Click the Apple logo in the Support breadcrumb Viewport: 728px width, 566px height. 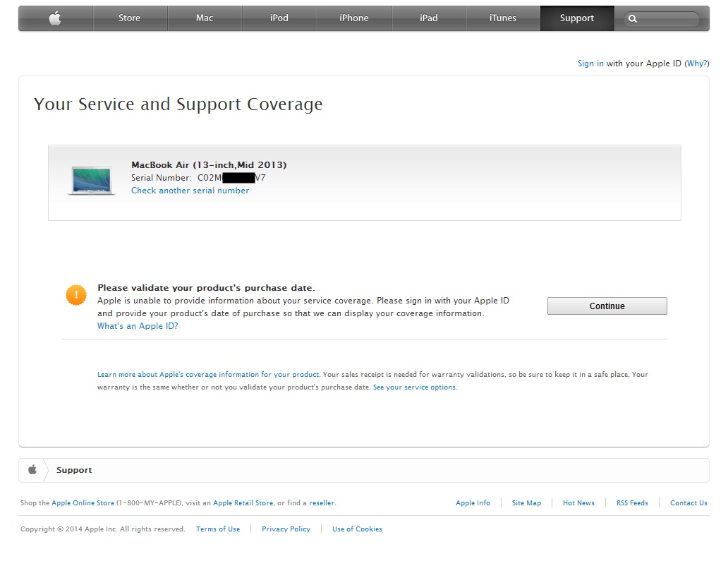click(x=32, y=470)
